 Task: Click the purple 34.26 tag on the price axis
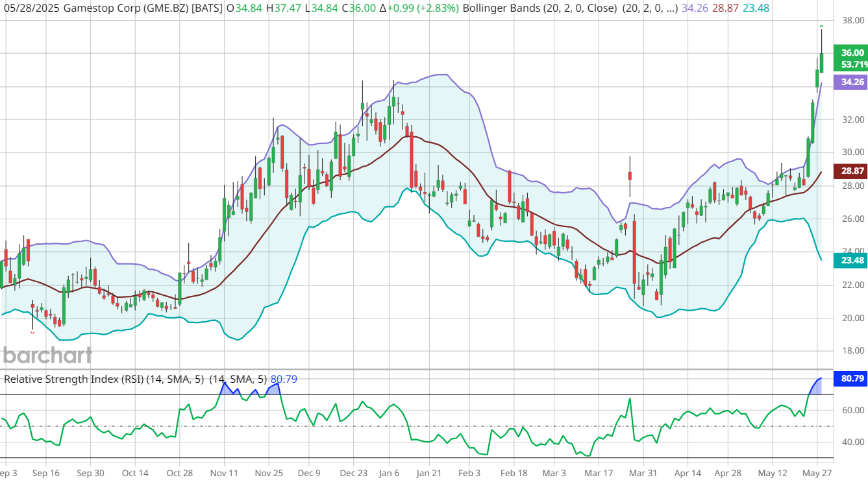852,82
